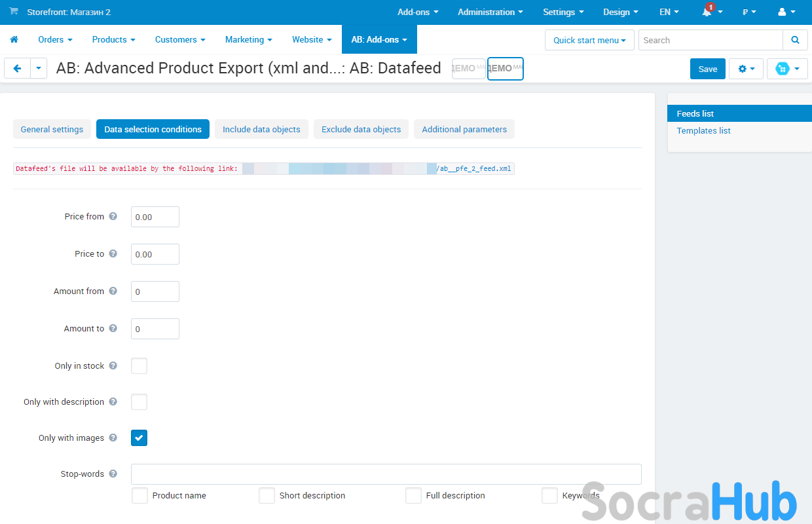Screen dimensions: 812x524
Task: Select the Data selection conditions tab
Action: (x=153, y=129)
